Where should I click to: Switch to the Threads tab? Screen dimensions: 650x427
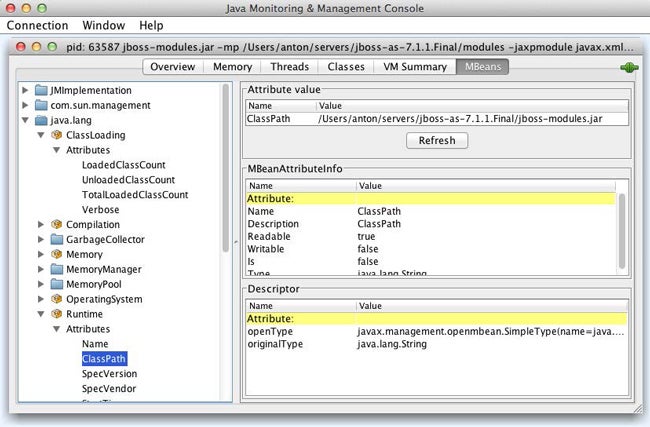click(289, 67)
